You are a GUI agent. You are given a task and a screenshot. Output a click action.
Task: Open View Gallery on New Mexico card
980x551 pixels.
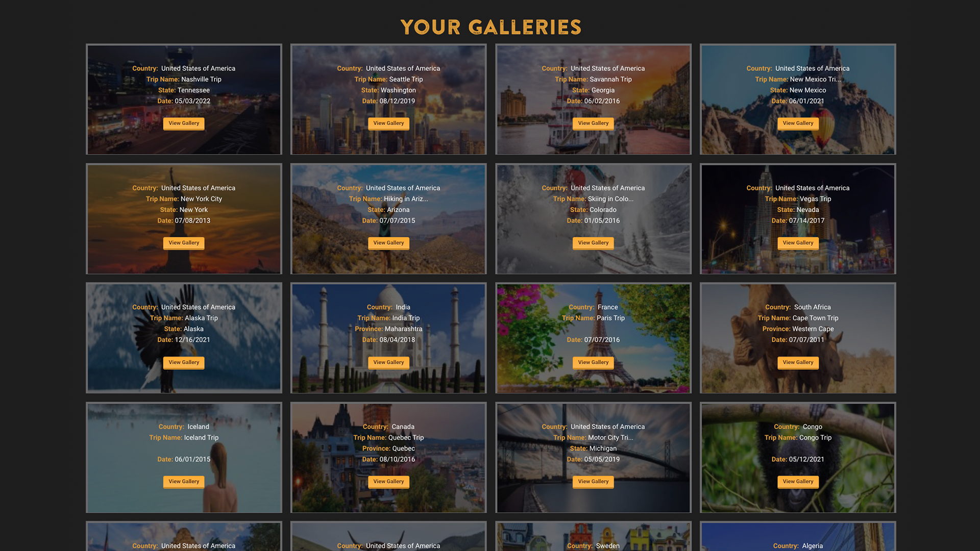[x=798, y=123]
